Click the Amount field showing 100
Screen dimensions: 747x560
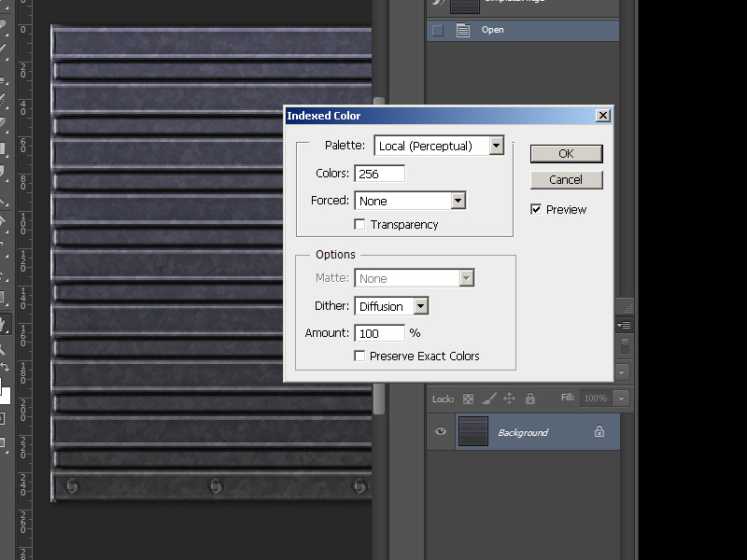pyautogui.click(x=380, y=333)
